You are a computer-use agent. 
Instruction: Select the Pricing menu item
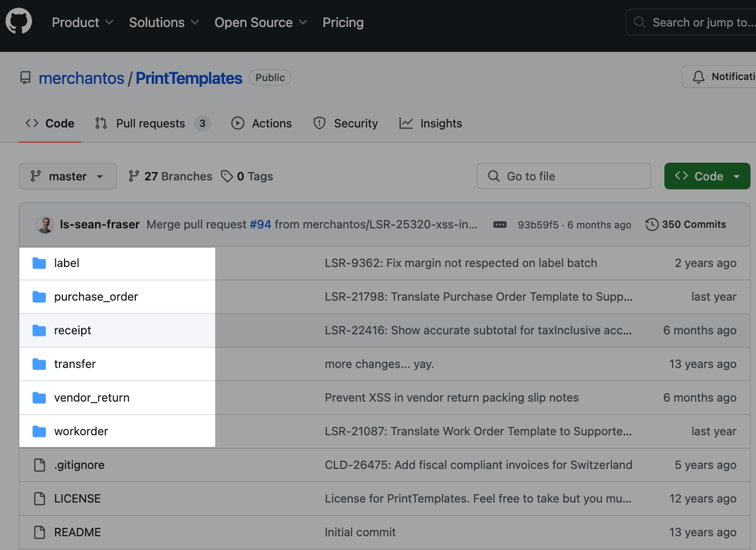point(343,23)
